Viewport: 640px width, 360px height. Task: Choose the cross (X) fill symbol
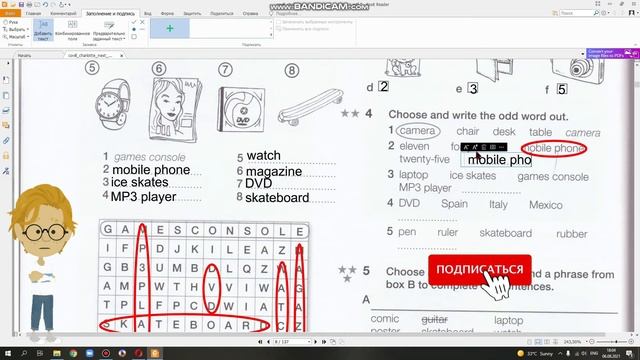142,22
